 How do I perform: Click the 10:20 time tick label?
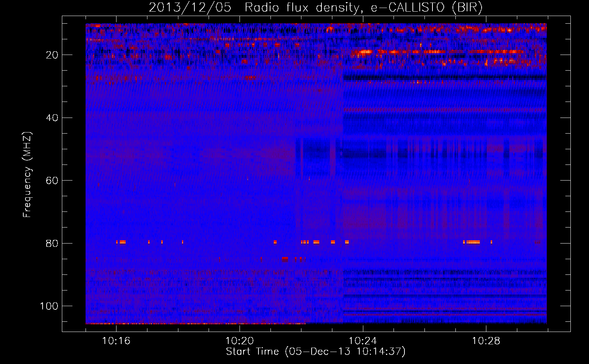[x=240, y=341]
